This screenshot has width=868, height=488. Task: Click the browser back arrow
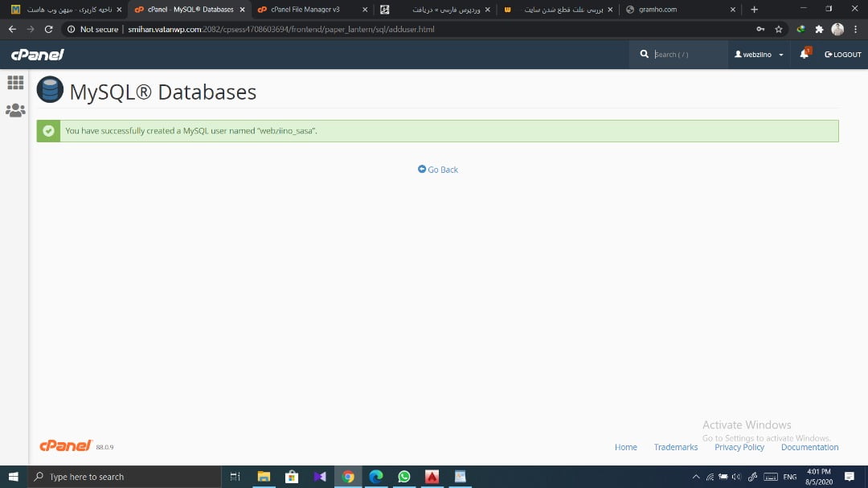pos(12,29)
